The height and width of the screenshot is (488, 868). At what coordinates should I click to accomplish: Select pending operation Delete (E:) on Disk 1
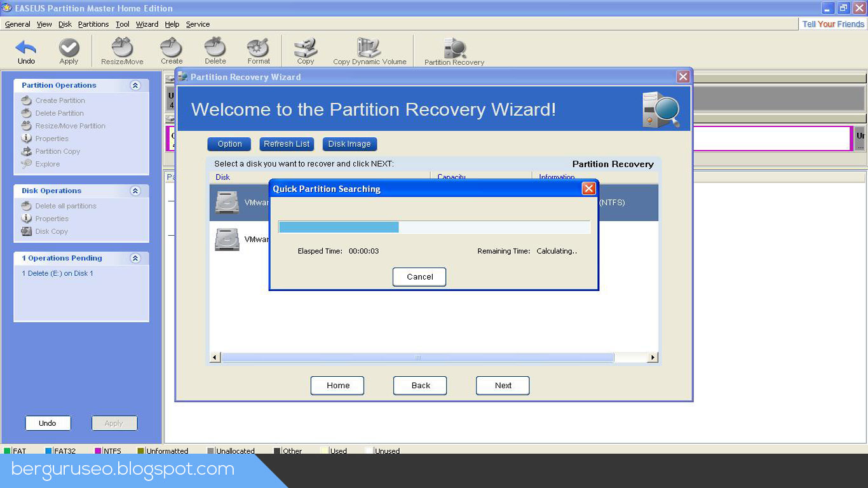point(57,273)
